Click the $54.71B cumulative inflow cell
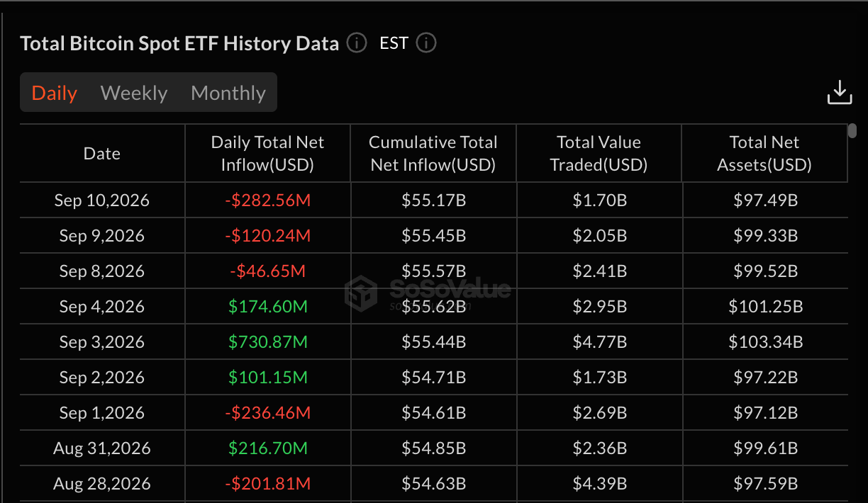 (433, 378)
